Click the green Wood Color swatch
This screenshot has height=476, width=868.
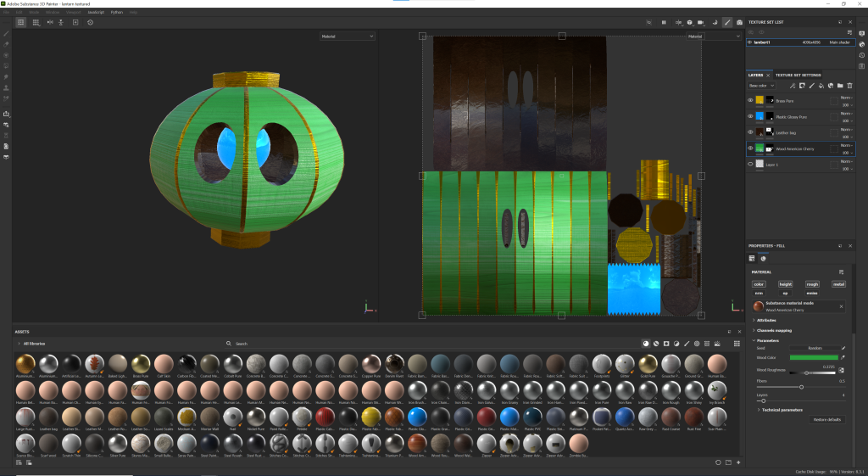click(814, 358)
